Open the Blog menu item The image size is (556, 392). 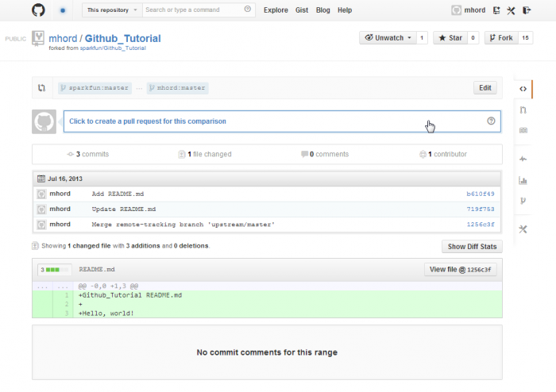point(322,10)
